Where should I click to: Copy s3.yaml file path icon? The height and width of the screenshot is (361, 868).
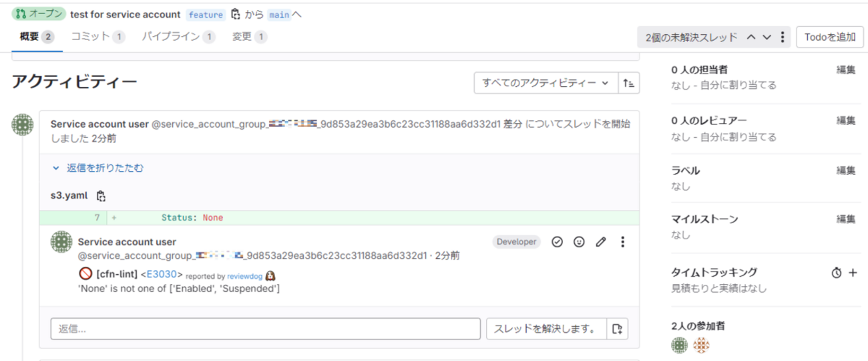101,196
